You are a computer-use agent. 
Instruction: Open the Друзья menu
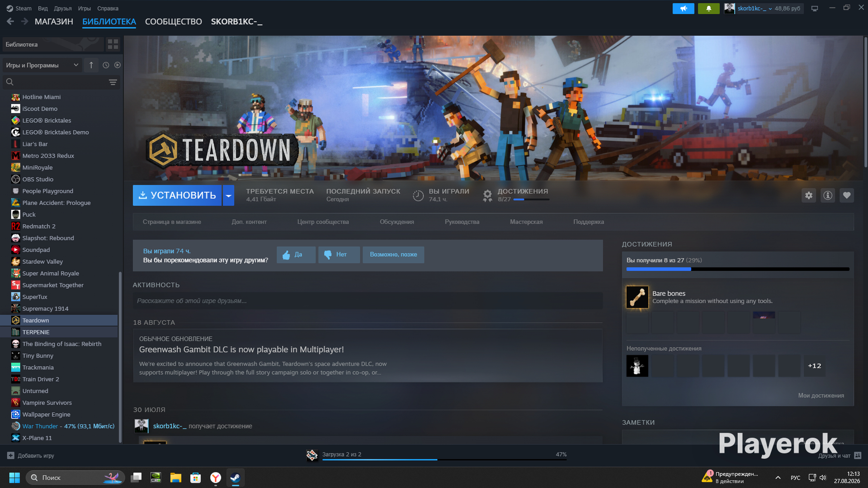point(63,8)
